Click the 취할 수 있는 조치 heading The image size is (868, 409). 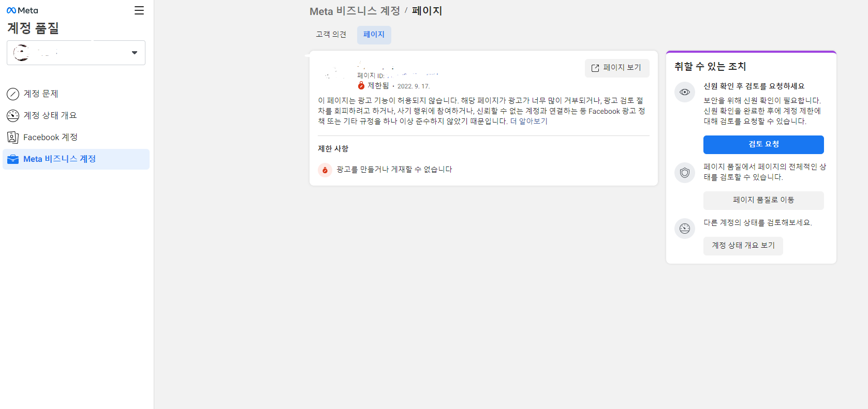point(710,67)
